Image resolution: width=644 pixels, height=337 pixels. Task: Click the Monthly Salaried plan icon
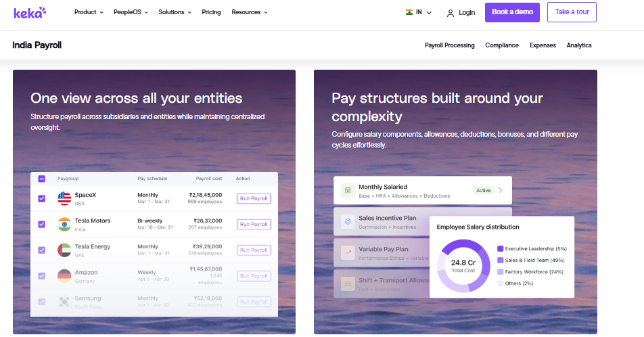(x=348, y=190)
